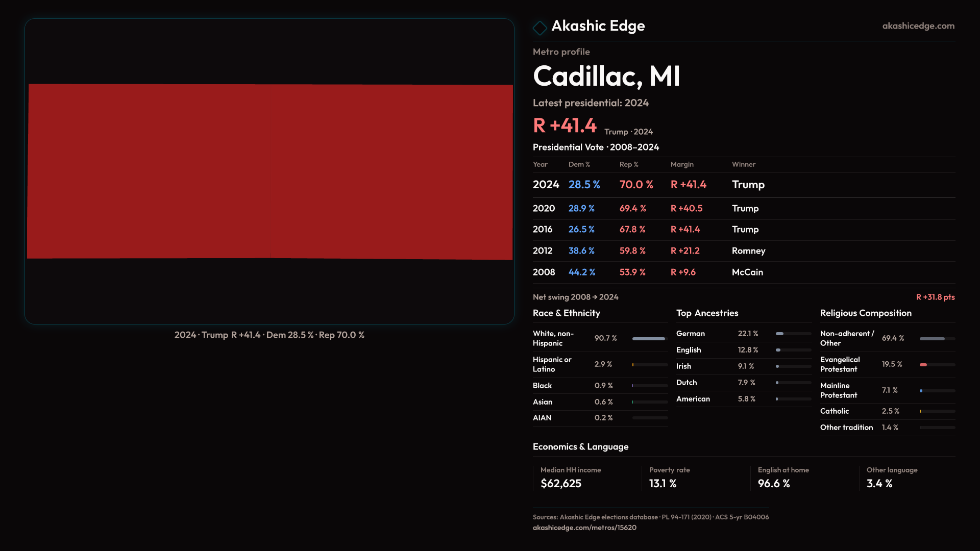Click the Race & Ethnicity section heading
Viewport: 980px width, 551px height.
coord(566,313)
